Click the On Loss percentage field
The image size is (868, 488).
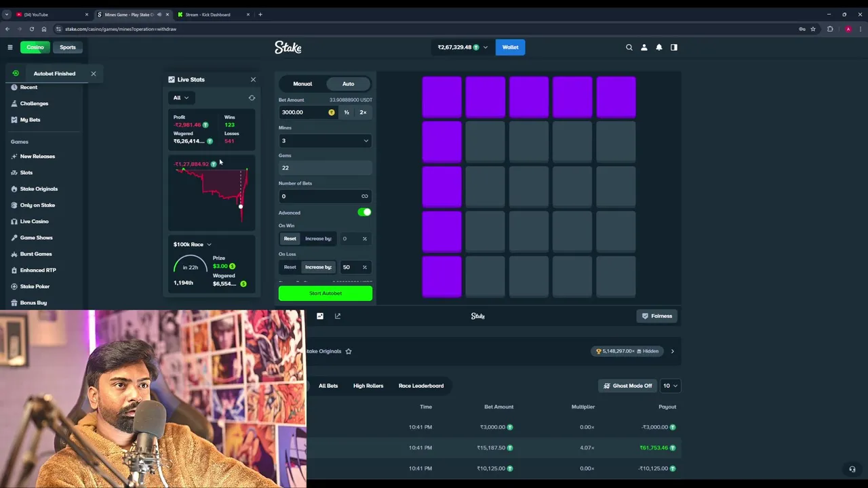coord(355,267)
